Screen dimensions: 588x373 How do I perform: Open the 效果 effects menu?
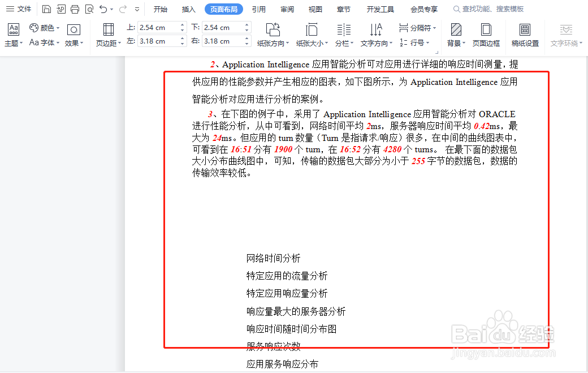click(73, 35)
